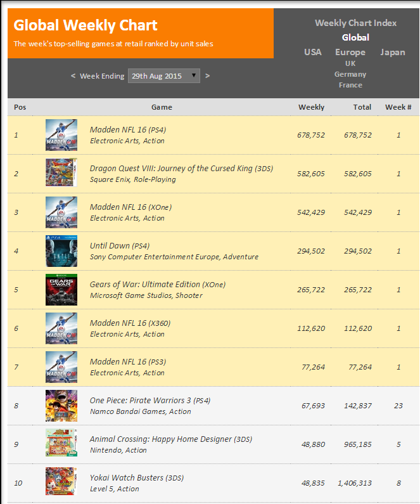Screen dimensions: 420x504
Task: Click Dragon Quest VIII: Journey of the Cursed King title
Action: [x=181, y=169]
